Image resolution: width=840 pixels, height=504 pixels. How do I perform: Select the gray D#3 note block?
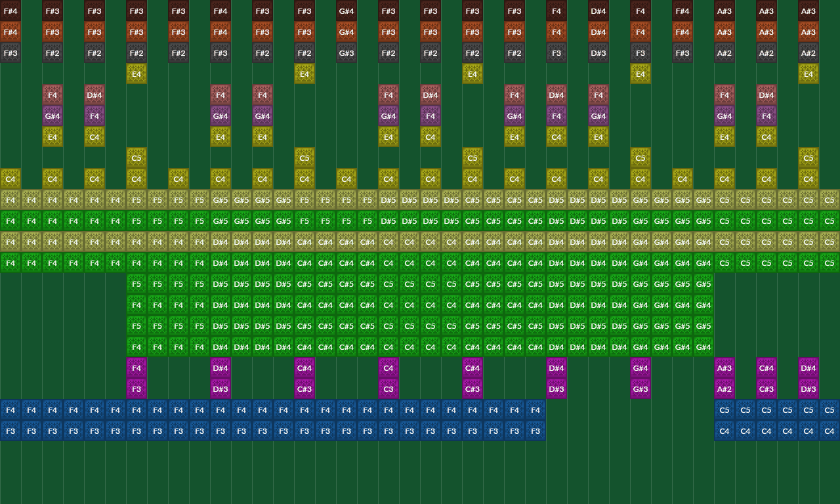tap(598, 53)
